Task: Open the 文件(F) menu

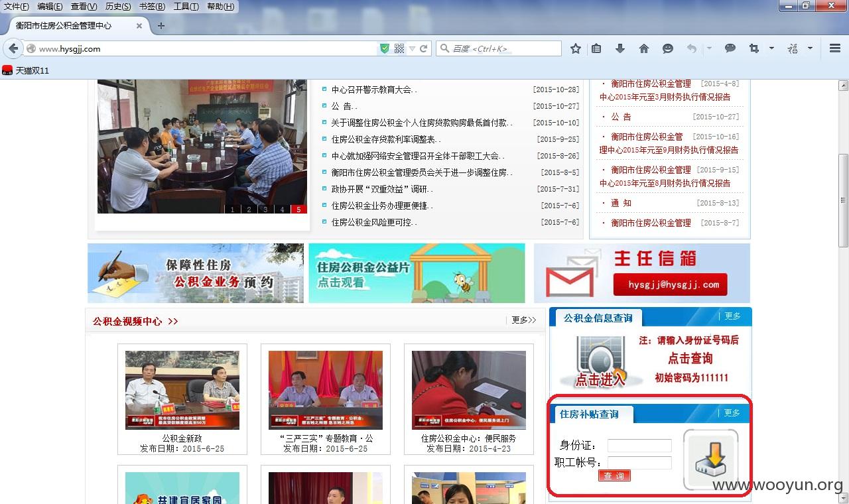Action: pyautogui.click(x=17, y=7)
